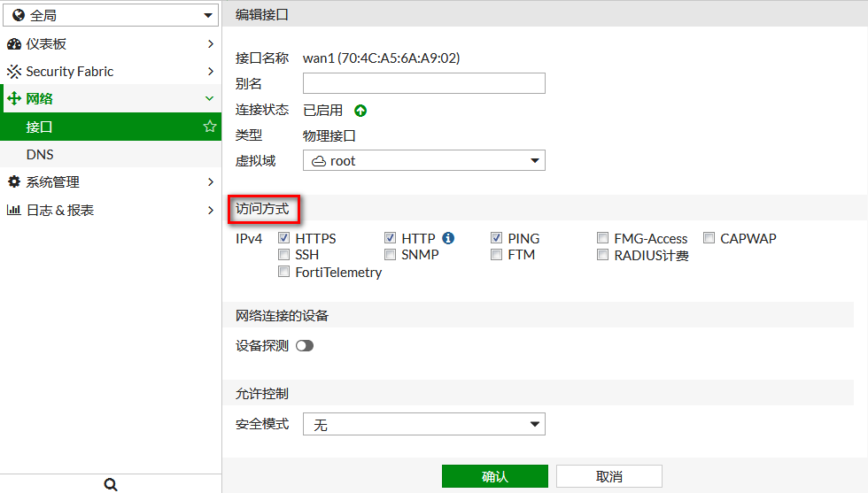Open the 安全模式 dropdown
This screenshot has width=868, height=493.
[x=423, y=425]
